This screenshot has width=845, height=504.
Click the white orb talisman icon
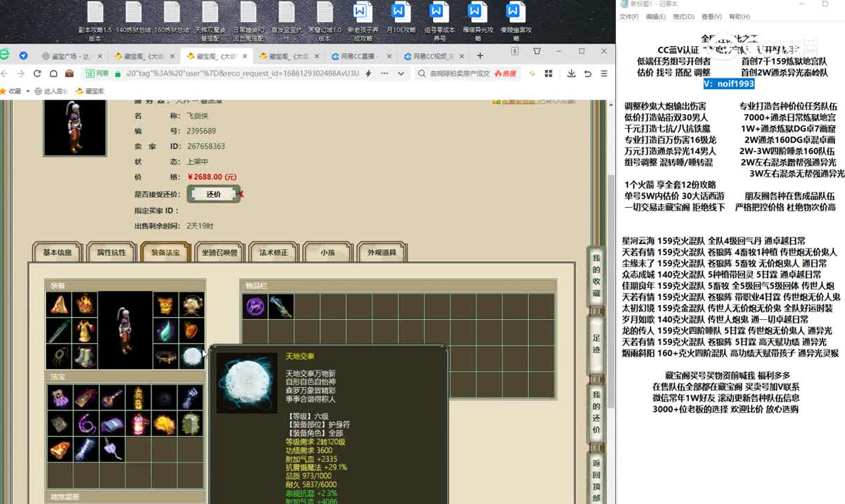click(x=191, y=356)
